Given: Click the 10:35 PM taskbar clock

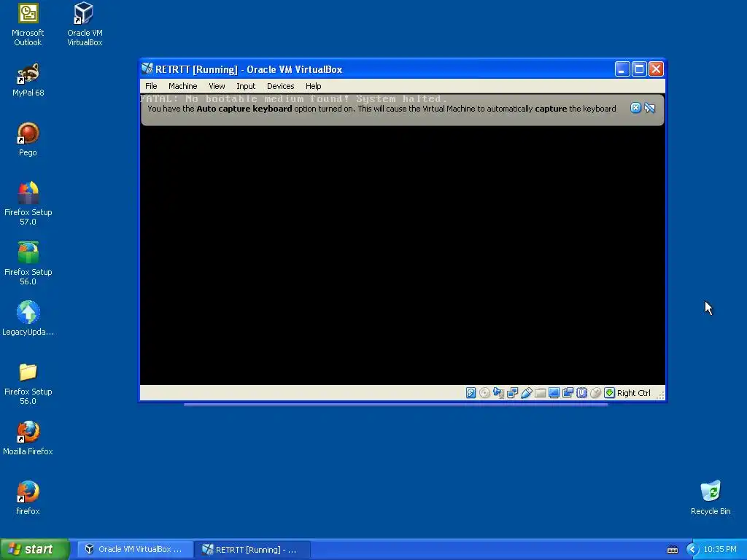Looking at the screenshot, I should 720,550.
